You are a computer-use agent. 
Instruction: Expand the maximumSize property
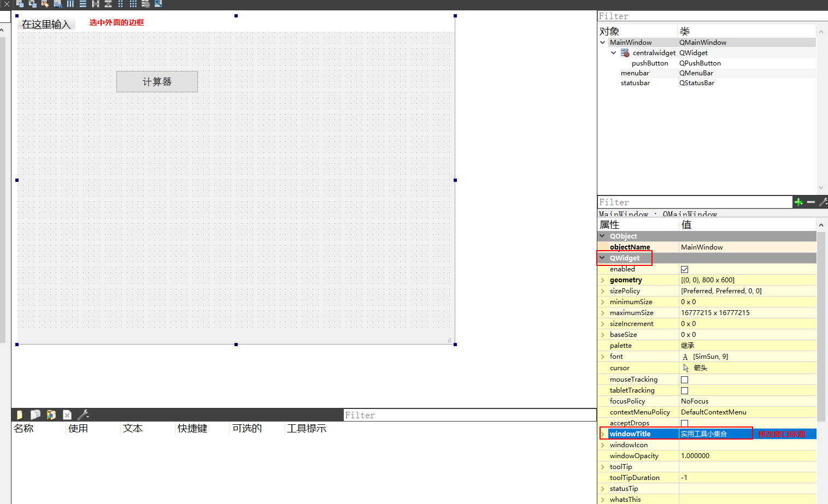coord(603,313)
